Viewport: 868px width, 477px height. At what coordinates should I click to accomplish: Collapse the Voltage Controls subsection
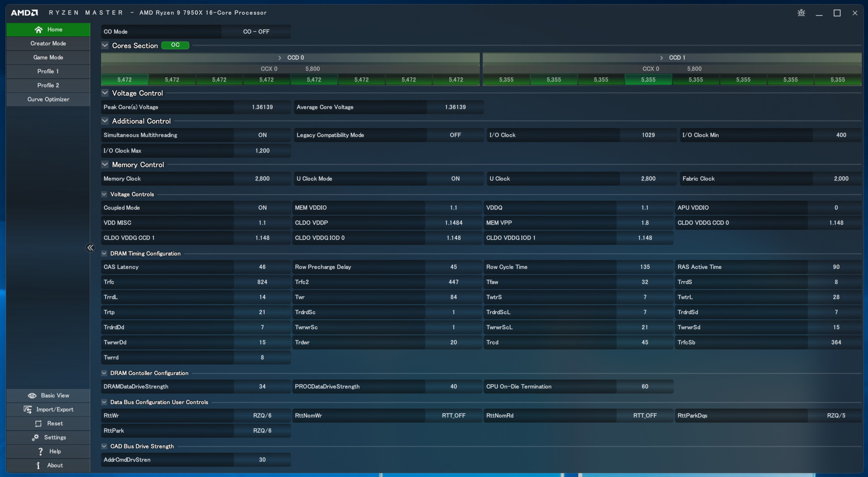104,194
